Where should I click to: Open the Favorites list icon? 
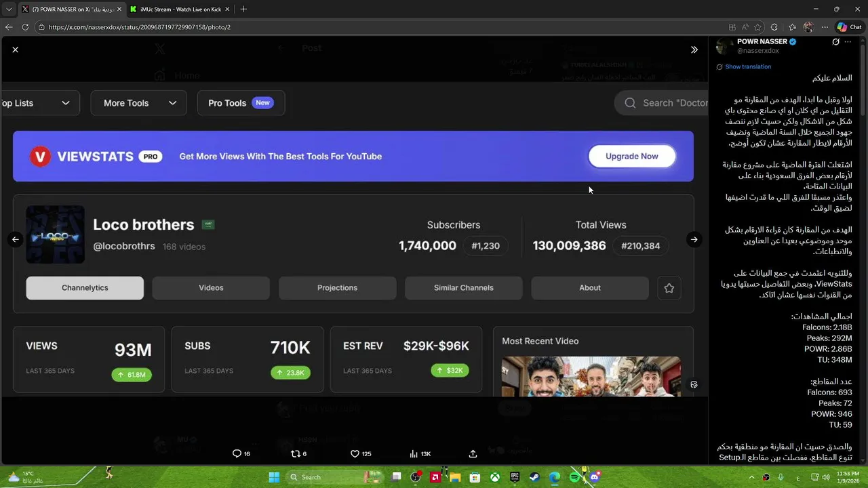tap(792, 27)
